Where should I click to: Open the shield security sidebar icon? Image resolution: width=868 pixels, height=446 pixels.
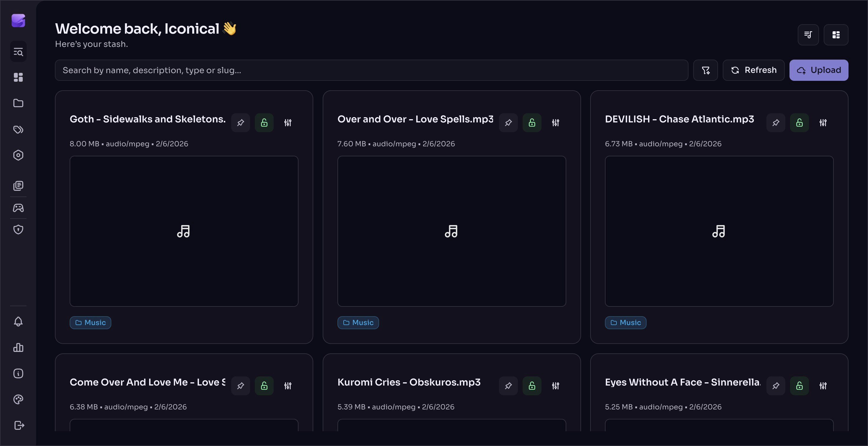(18, 229)
